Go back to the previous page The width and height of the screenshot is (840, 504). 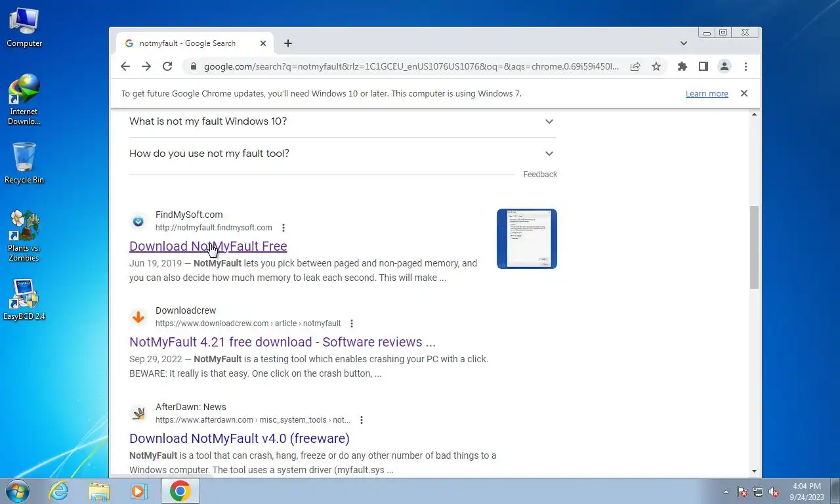click(125, 66)
